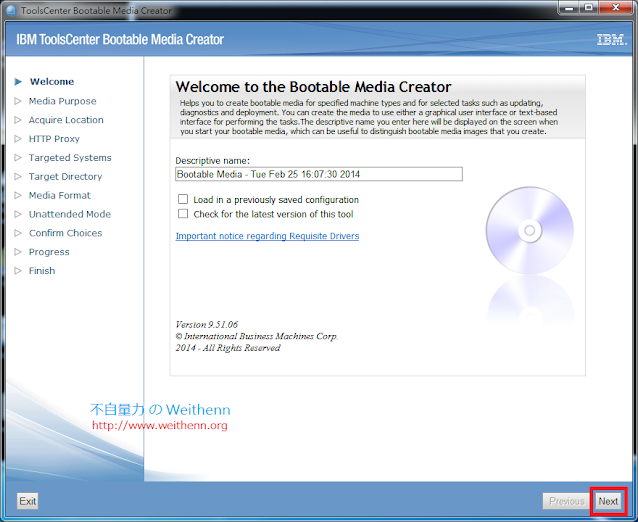
Task: Click the Descriptive name label
Action: click(212, 161)
